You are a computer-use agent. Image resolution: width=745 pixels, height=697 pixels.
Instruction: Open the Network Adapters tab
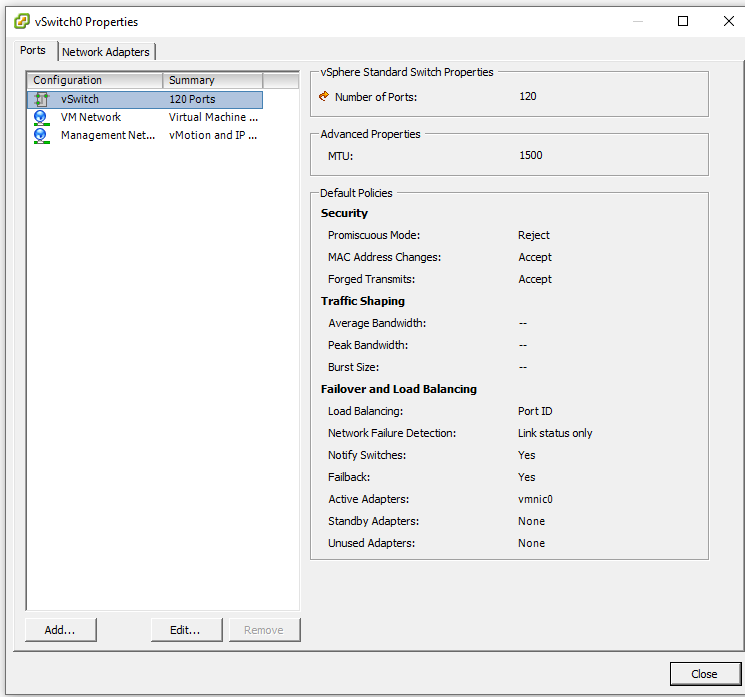(106, 52)
